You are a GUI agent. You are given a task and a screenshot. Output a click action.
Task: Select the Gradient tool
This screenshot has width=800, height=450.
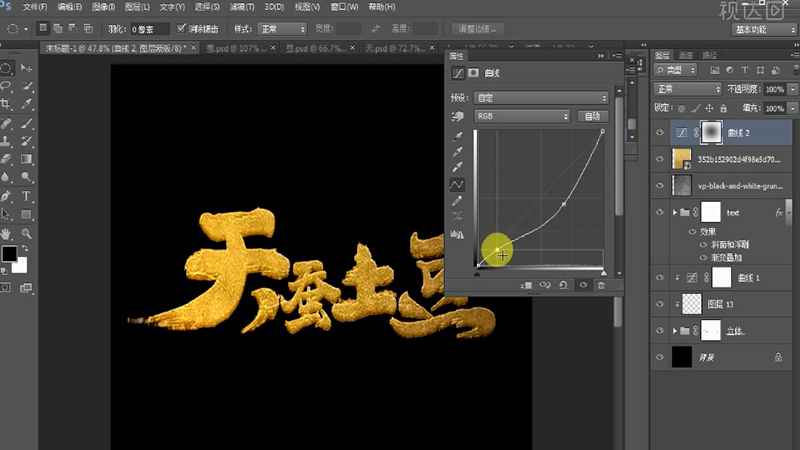click(x=26, y=159)
